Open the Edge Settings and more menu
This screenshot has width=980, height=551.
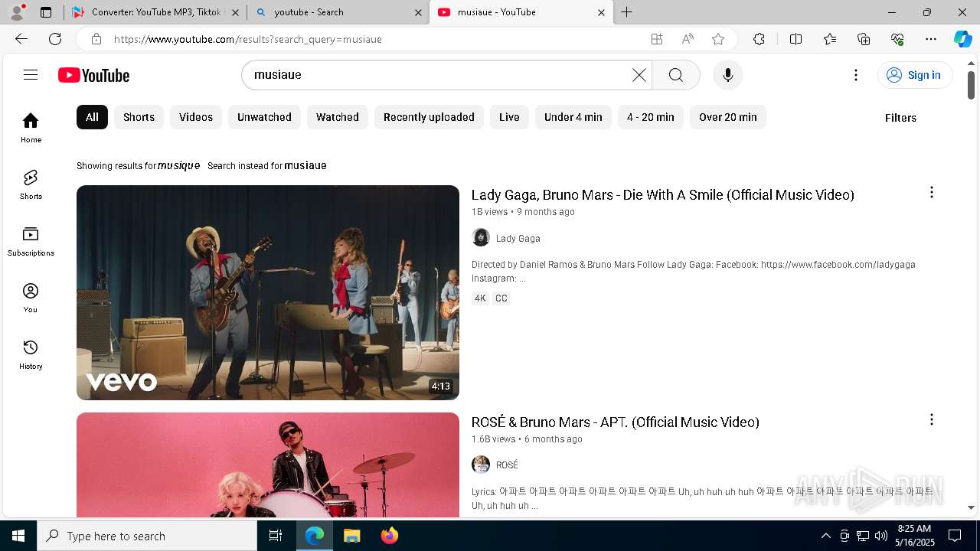click(931, 39)
